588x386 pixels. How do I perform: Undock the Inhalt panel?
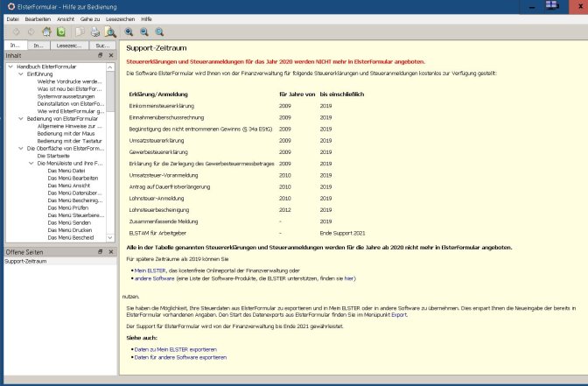(100, 55)
